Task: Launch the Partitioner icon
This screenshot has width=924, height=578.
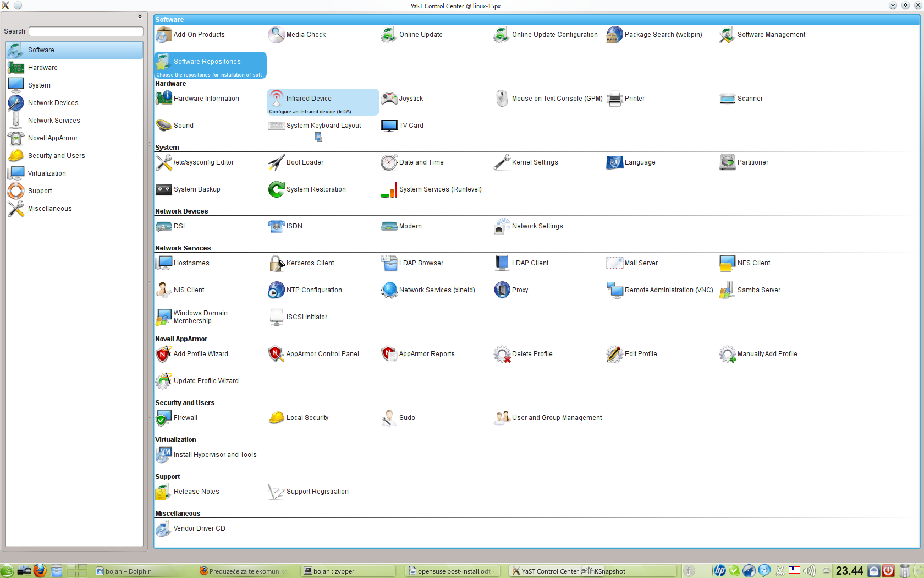Action: pyautogui.click(x=727, y=162)
